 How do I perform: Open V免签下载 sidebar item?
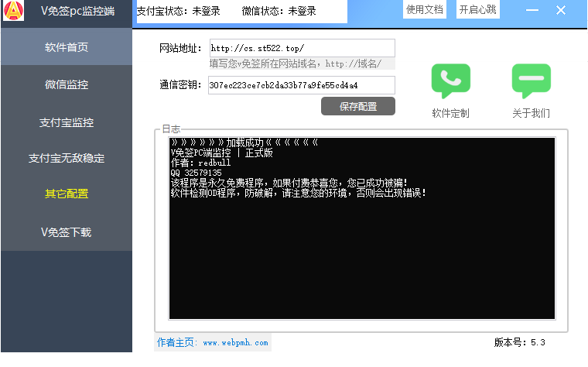(x=67, y=232)
